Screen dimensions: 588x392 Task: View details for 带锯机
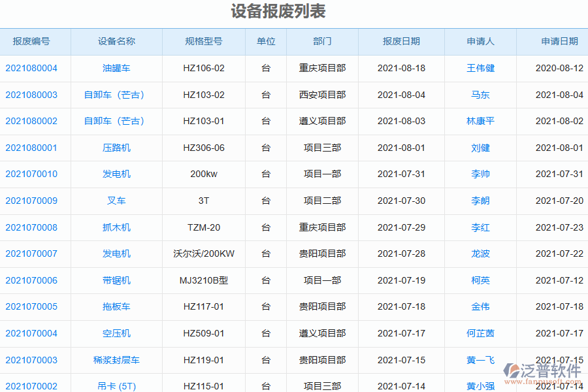(x=116, y=280)
